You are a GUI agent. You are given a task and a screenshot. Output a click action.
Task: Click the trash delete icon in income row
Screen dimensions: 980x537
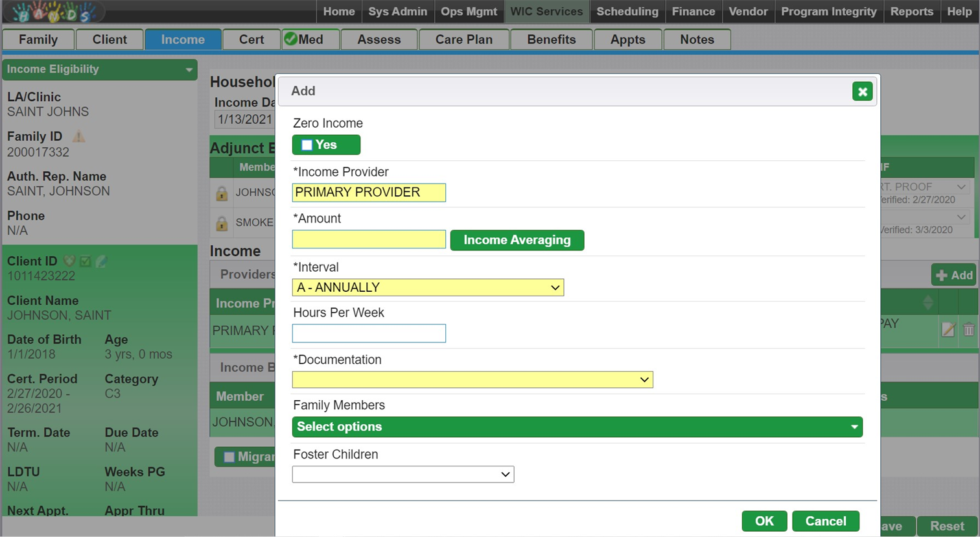tap(968, 329)
